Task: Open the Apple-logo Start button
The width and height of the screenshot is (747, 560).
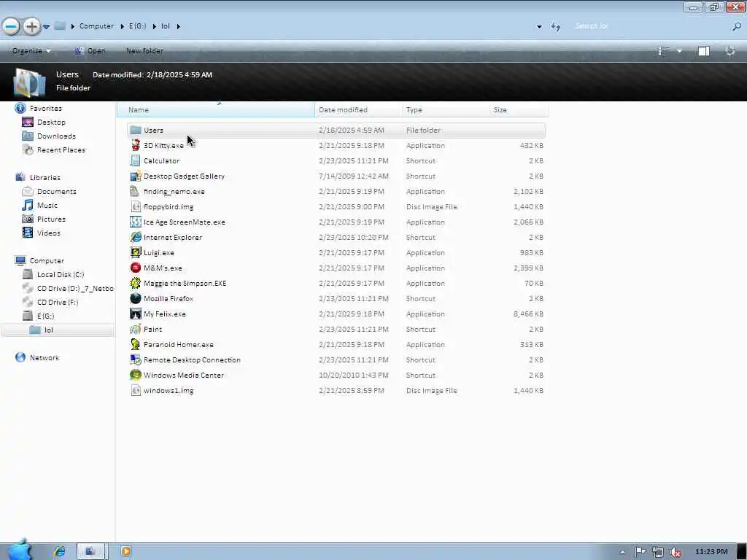Action: [x=20, y=550]
